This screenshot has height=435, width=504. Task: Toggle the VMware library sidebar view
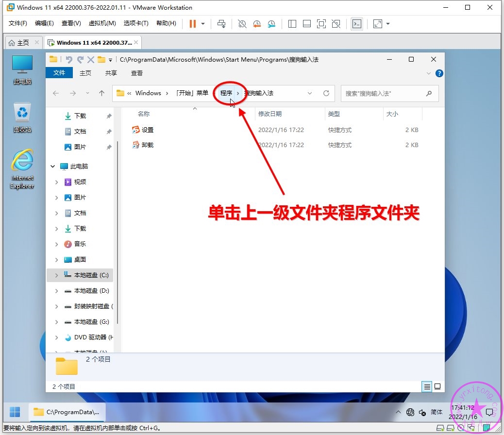point(292,24)
